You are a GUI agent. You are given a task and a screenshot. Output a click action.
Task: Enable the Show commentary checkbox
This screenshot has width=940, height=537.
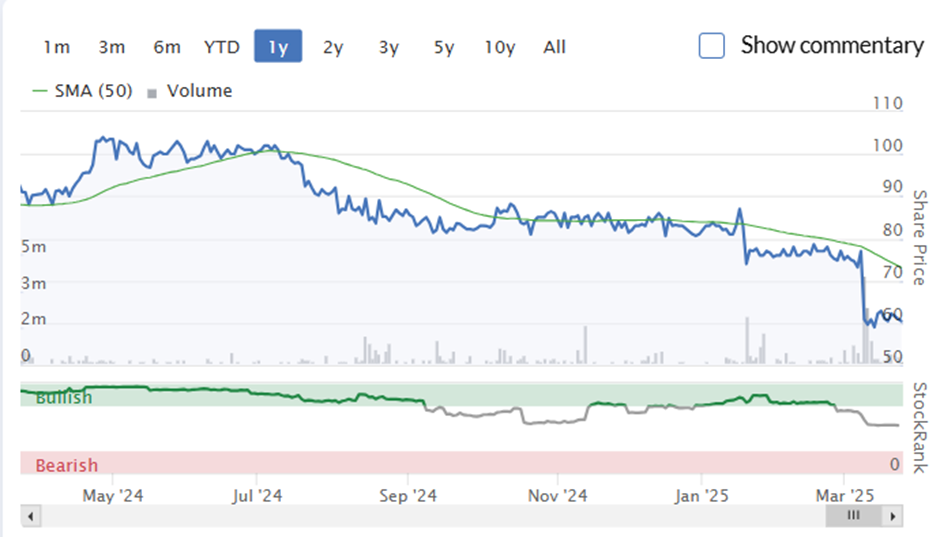point(712,46)
